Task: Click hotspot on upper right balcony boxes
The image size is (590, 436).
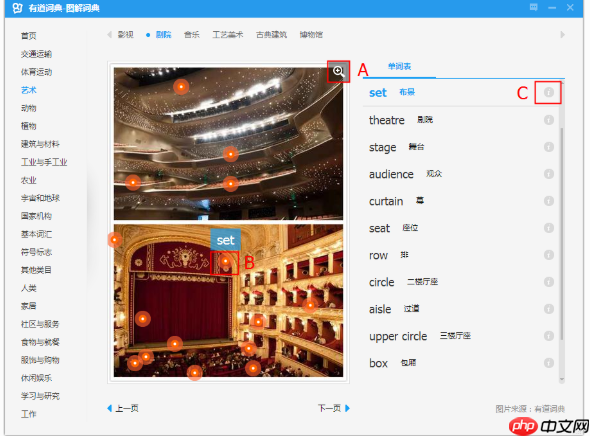Action: 310,305
